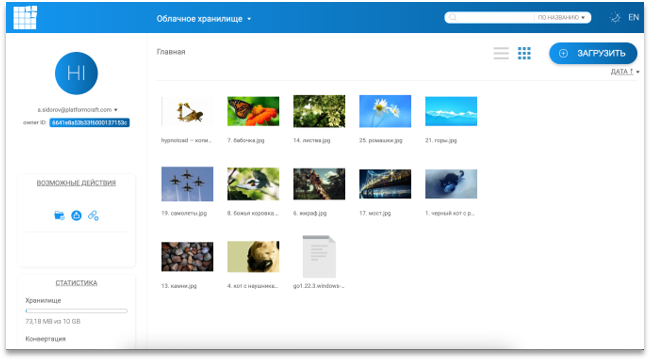Switch to list view layout
The height and width of the screenshot is (360, 650).
501,53
